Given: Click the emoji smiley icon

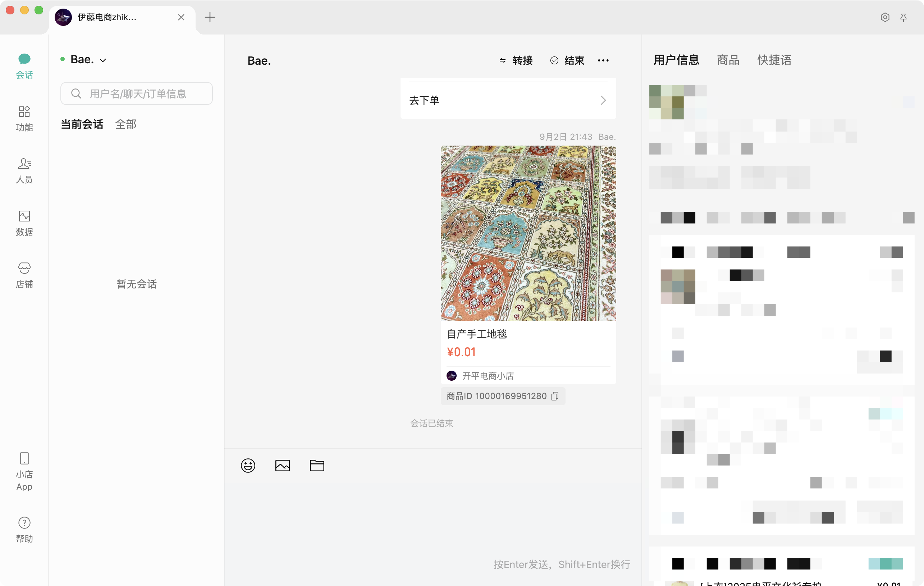Looking at the screenshot, I should [x=248, y=466].
